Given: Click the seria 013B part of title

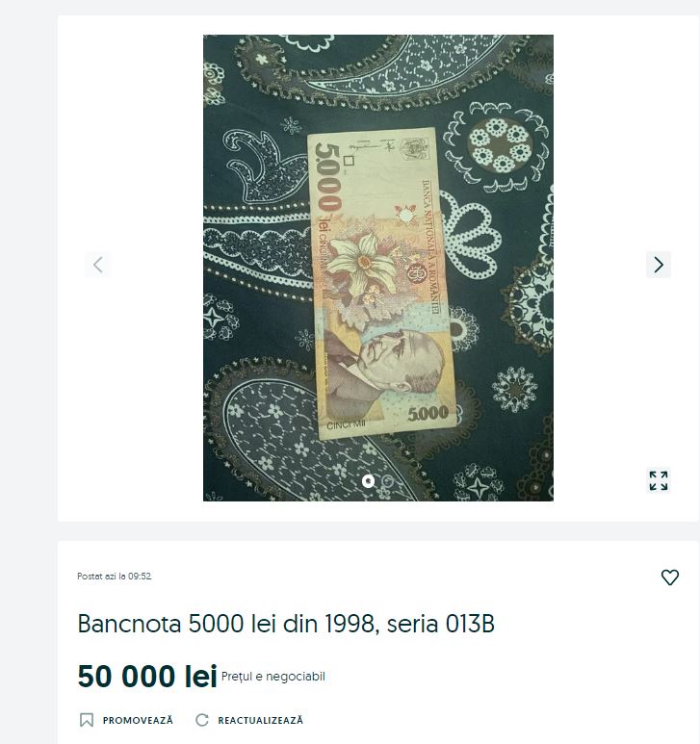Looking at the screenshot, I should coord(441,623).
